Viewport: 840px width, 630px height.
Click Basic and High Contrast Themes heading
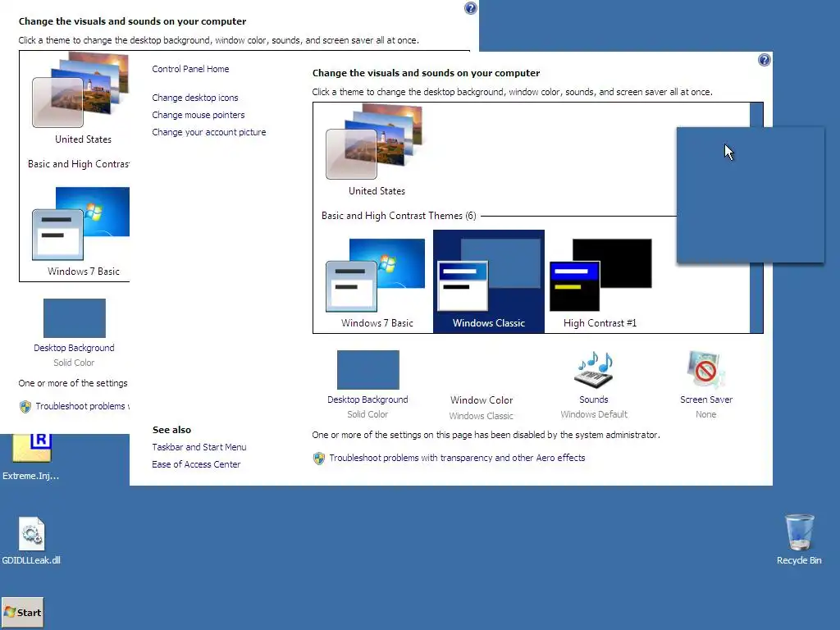(x=399, y=216)
